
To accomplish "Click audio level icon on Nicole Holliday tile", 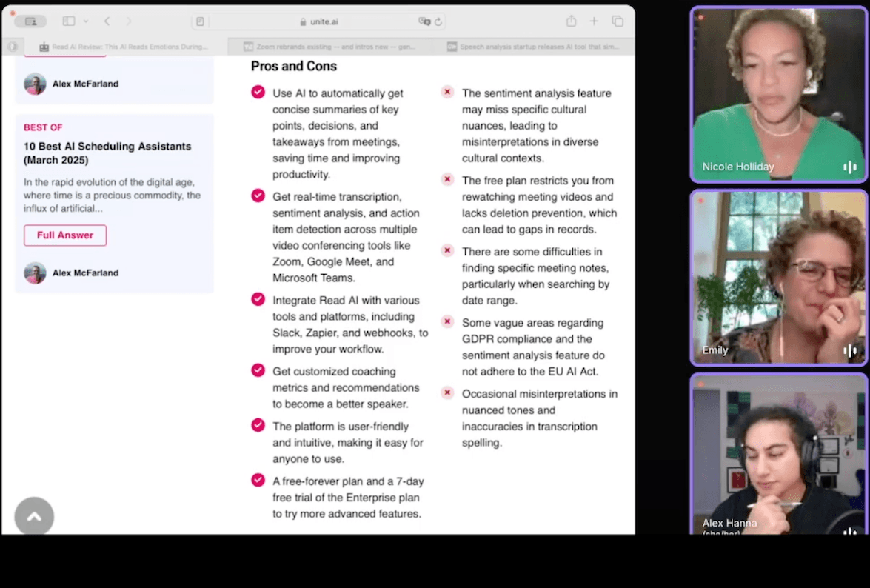I will 850,167.
